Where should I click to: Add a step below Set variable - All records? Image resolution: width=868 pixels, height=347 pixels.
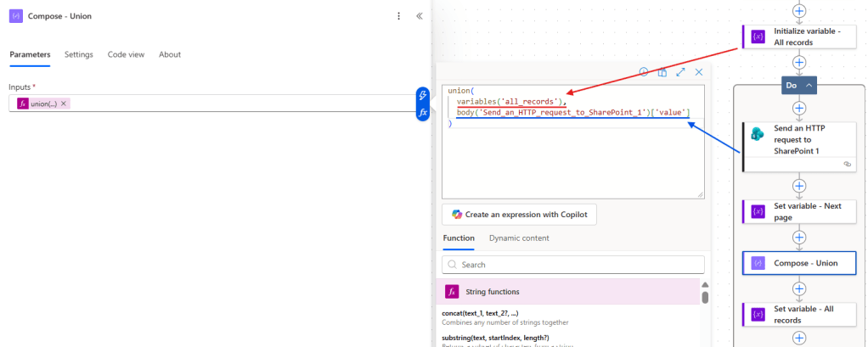pyautogui.click(x=799, y=338)
